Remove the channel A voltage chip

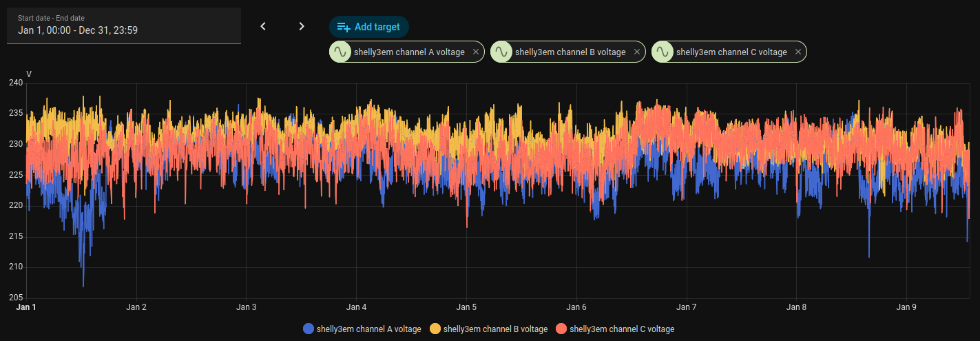(476, 52)
